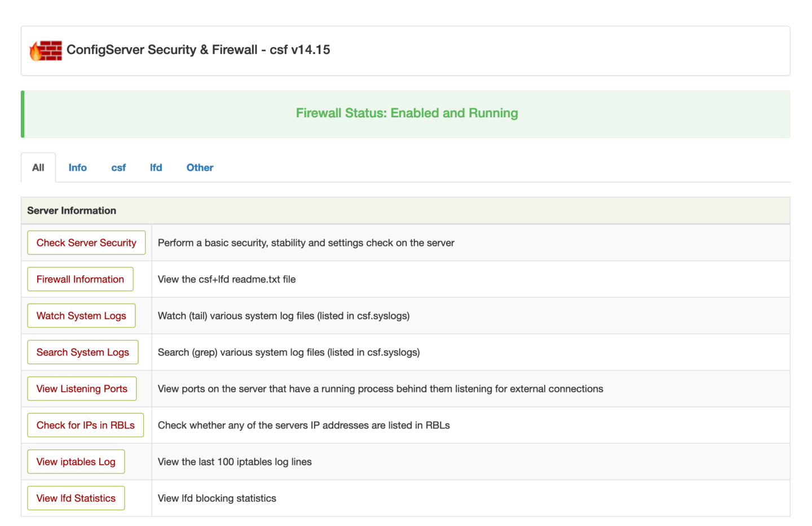Open Firewall Information readme

point(80,279)
